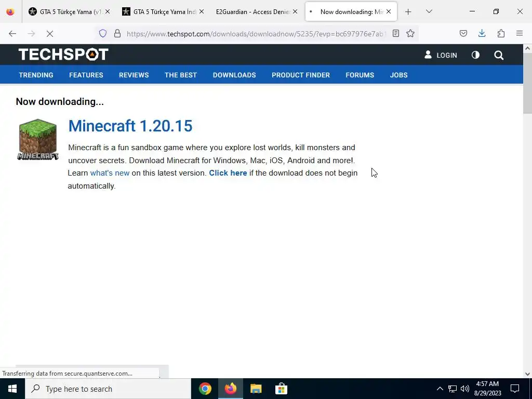Click the Minecraft 1.20.15 title link
Screen dimensions: 532x399
tap(130, 126)
